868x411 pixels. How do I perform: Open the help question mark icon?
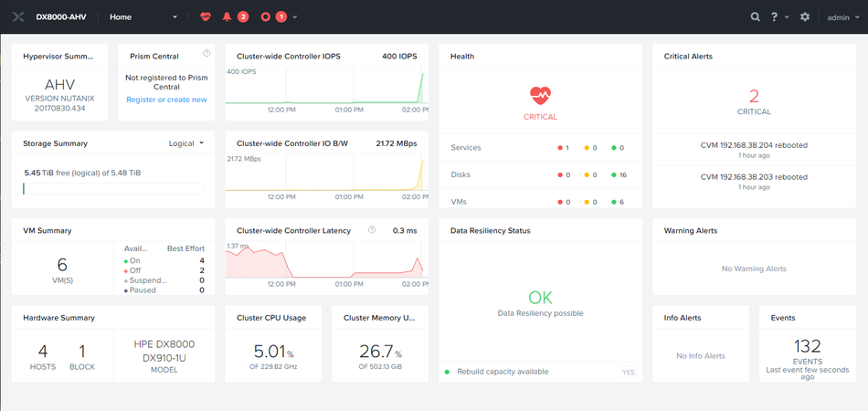(x=774, y=17)
